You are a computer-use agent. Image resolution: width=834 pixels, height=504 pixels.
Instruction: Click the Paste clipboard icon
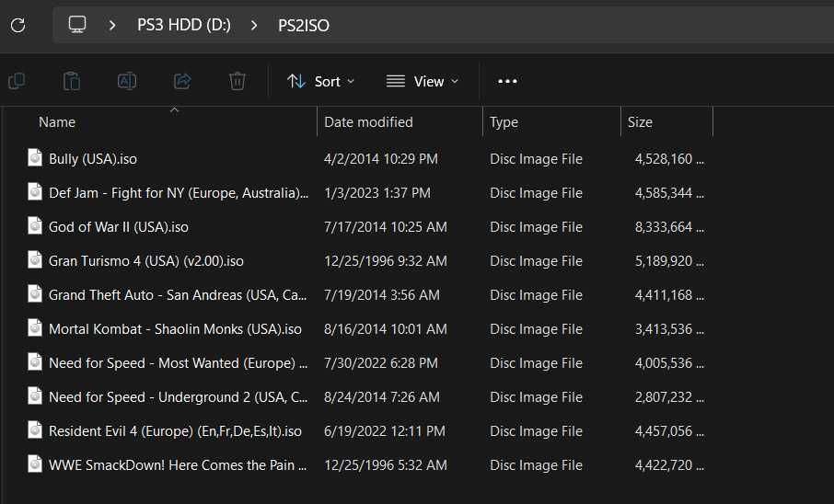tap(71, 81)
